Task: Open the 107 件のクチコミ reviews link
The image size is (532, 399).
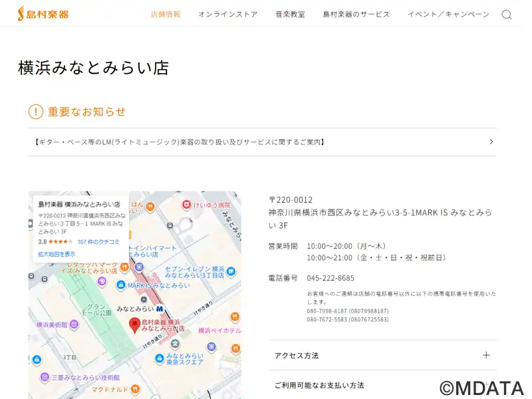Action: pyautogui.click(x=98, y=241)
